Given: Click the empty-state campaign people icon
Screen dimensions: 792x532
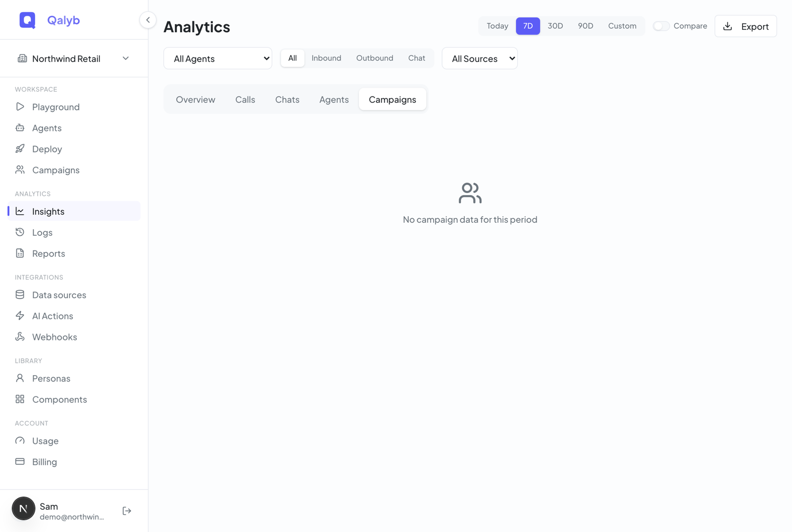Looking at the screenshot, I should (470, 193).
